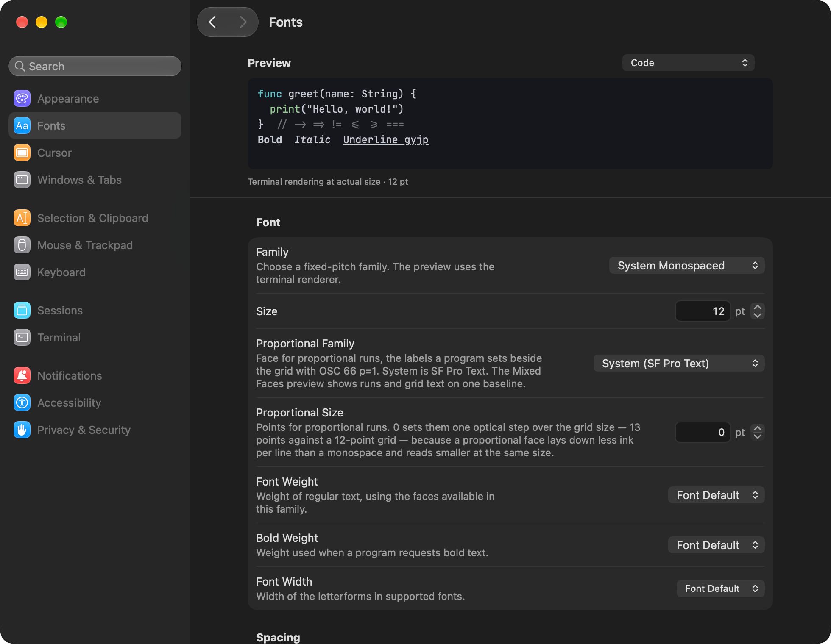Viewport: 831px width, 644px height.
Task: Go back with the left chevron button
Action: click(212, 22)
